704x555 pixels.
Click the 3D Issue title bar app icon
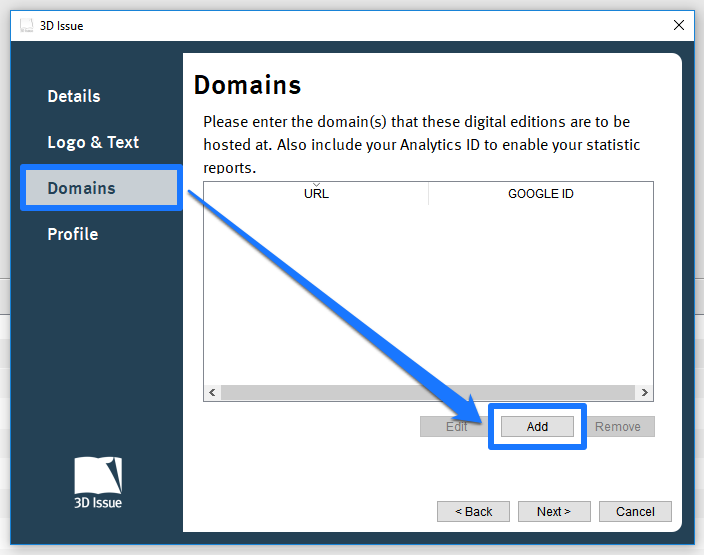[x=27, y=25]
